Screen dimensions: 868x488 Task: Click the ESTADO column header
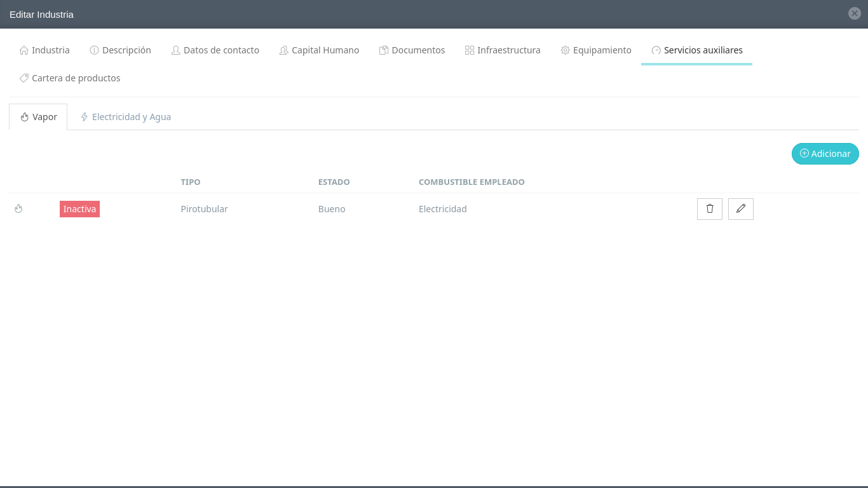coord(334,182)
